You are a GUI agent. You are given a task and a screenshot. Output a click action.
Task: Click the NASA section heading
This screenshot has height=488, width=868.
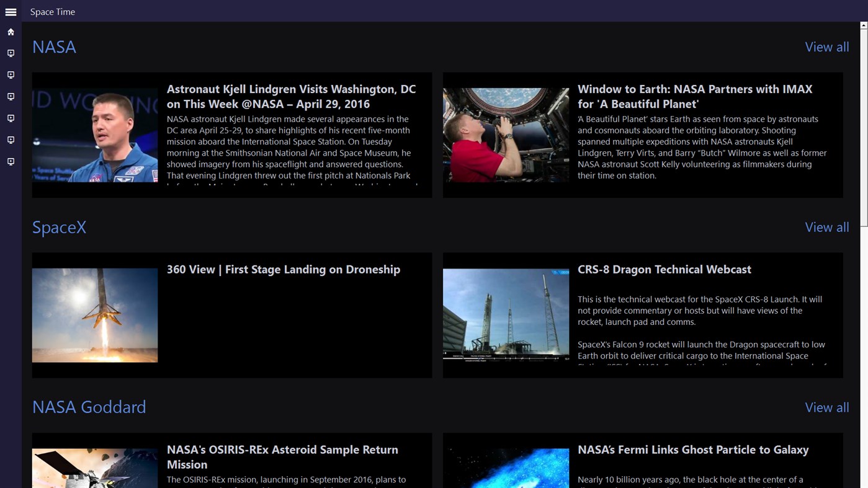54,47
